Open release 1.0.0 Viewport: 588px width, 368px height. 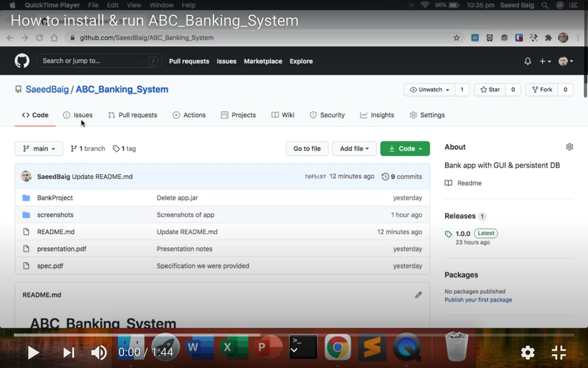coord(463,234)
